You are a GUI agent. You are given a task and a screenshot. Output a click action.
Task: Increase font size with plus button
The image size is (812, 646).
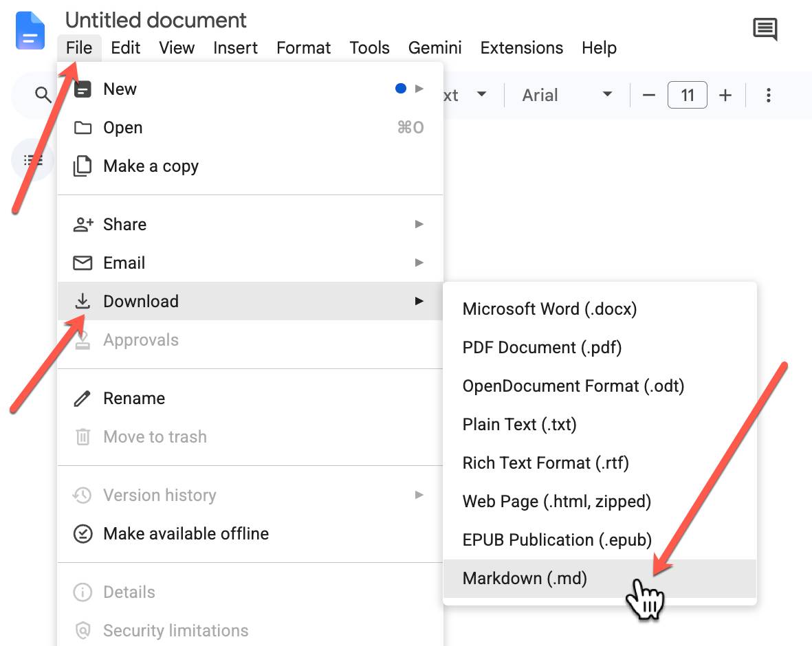pyautogui.click(x=725, y=96)
